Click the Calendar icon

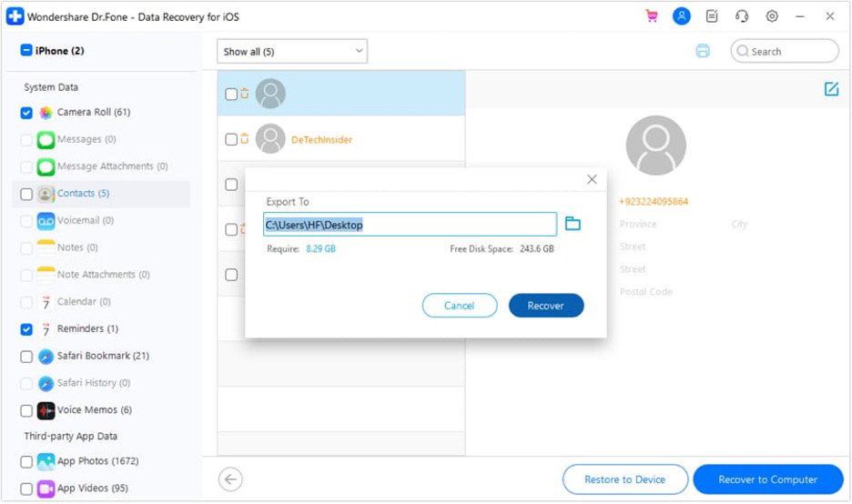46,302
